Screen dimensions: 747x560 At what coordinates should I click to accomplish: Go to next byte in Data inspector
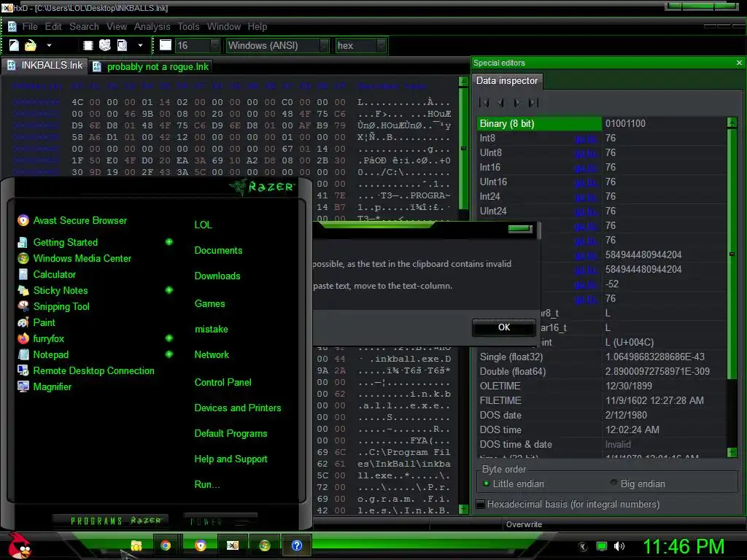point(517,102)
